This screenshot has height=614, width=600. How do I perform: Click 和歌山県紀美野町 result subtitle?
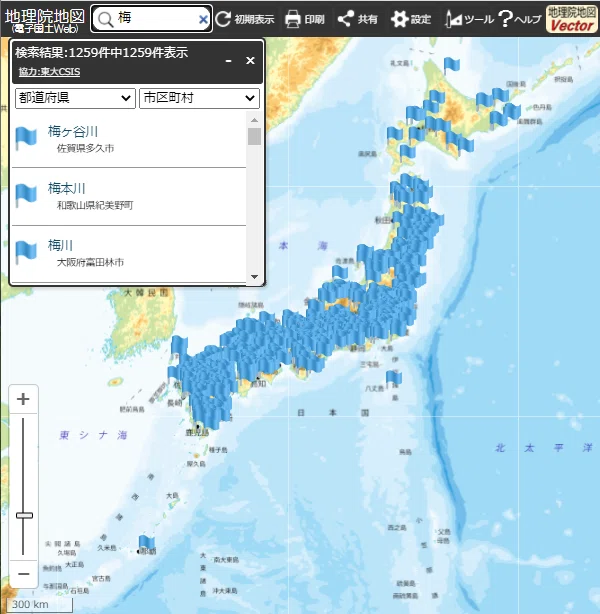tap(95, 205)
